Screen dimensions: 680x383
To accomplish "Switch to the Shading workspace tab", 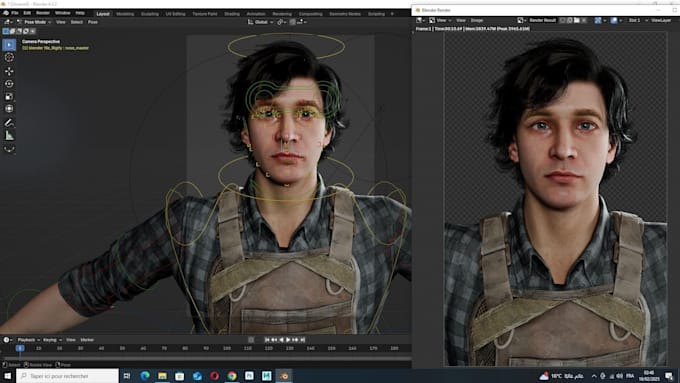I will coord(232,14).
